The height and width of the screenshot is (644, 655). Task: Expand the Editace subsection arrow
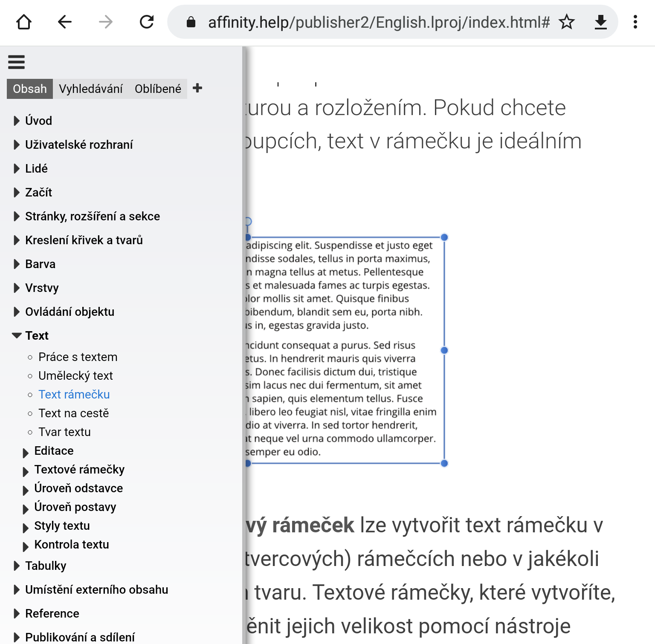coord(26,453)
